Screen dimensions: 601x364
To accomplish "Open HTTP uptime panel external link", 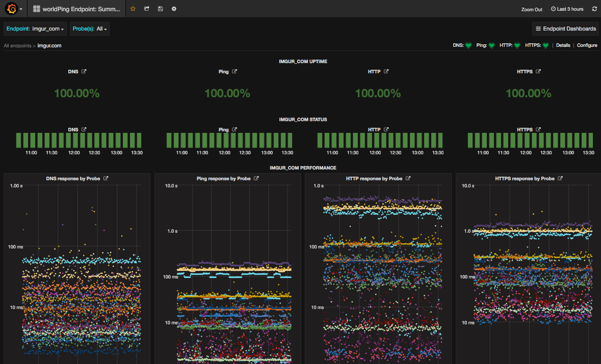I will (x=386, y=71).
